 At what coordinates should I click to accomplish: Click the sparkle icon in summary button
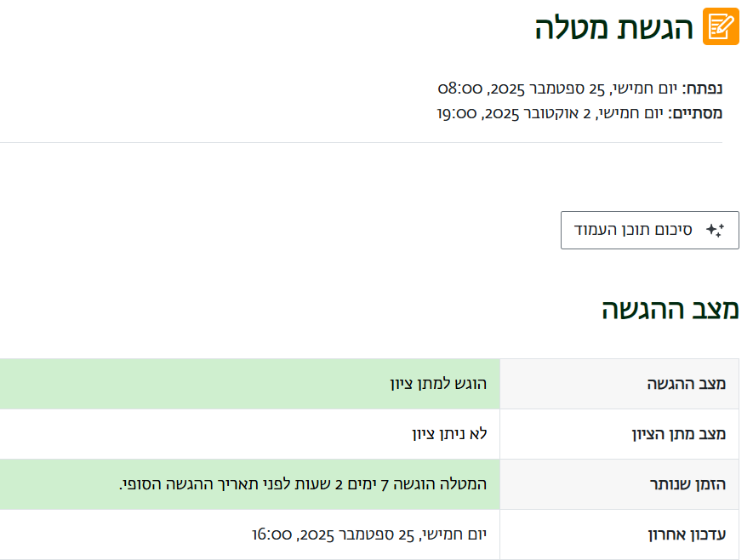pyautogui.click(x=715, y=231)
